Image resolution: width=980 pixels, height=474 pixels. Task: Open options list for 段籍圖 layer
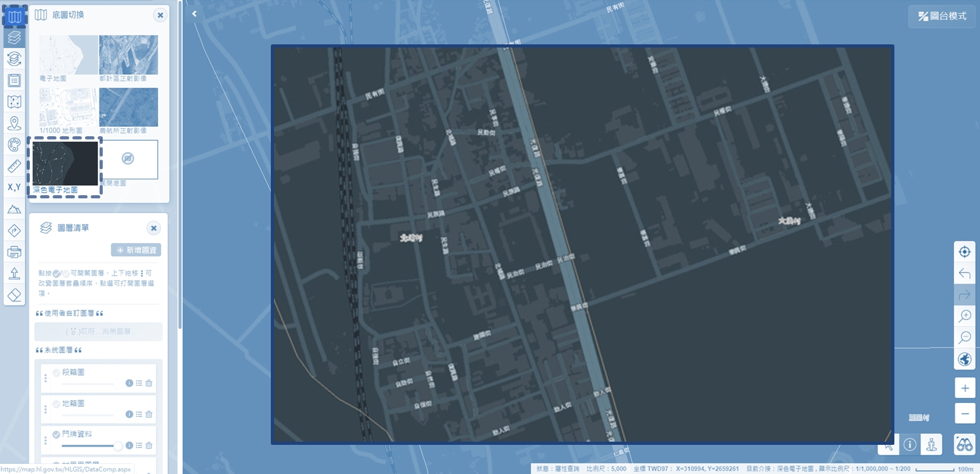click(139, 383)
